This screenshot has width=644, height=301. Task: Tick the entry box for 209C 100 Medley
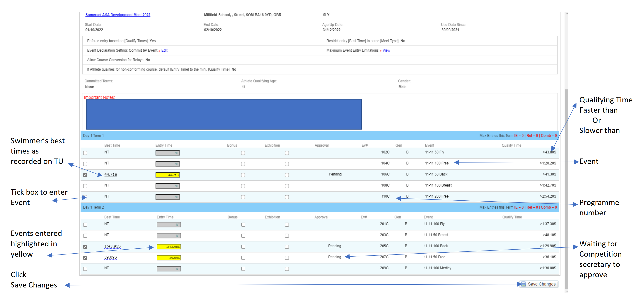click(85, 269)
